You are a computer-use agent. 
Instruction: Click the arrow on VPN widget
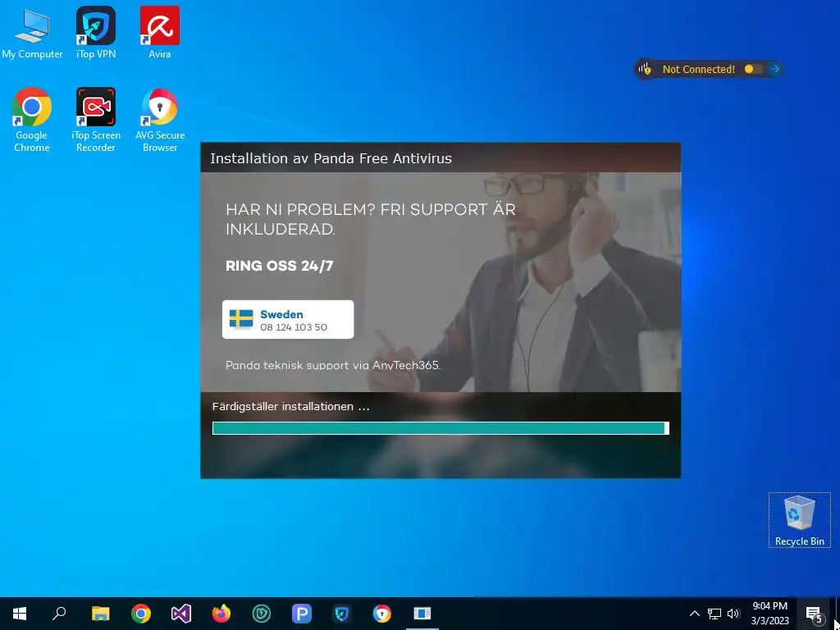click(774, 69)
